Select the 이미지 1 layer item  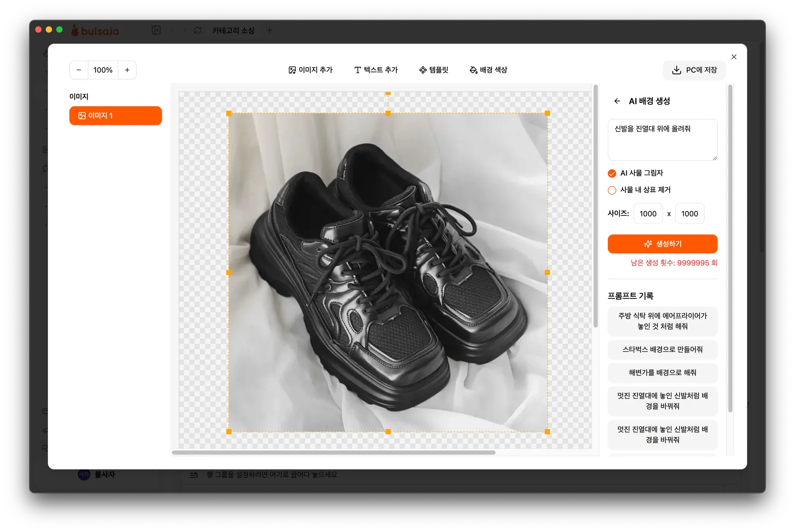point(115,116)
